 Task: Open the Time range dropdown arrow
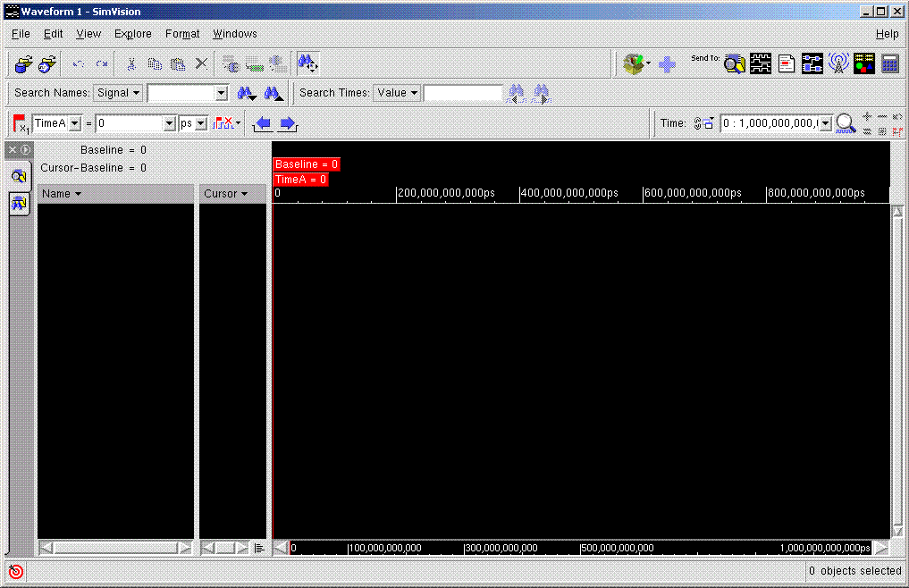coord(825,123)
